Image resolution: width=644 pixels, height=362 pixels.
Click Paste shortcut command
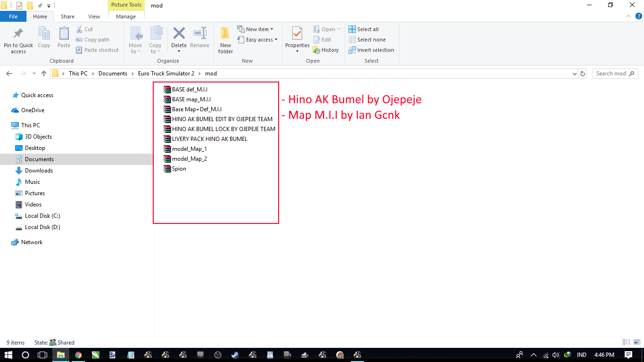pos(97,50)
